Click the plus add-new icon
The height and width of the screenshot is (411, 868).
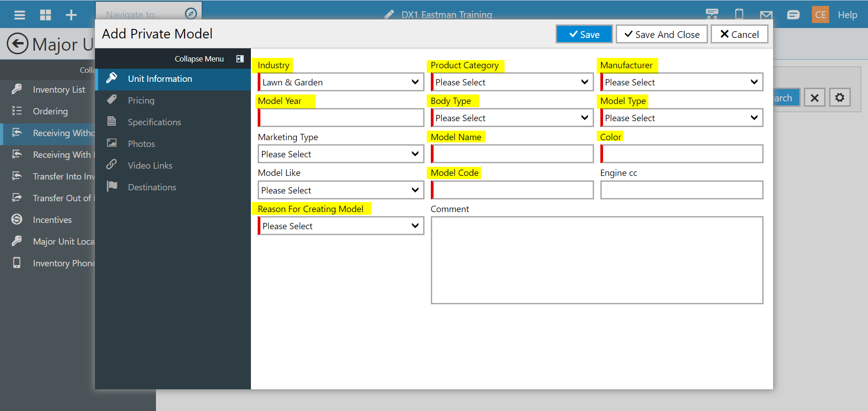pos(71,15)
